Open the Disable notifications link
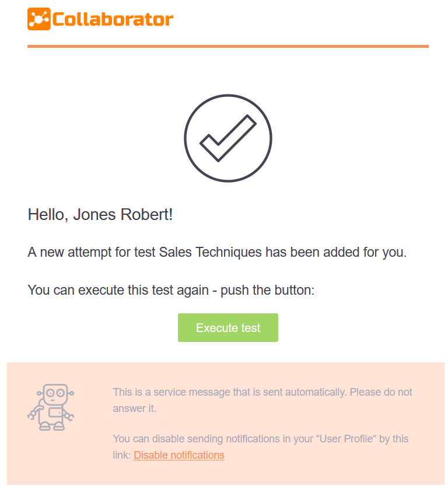Screen dimensions: 448x489 179,455
